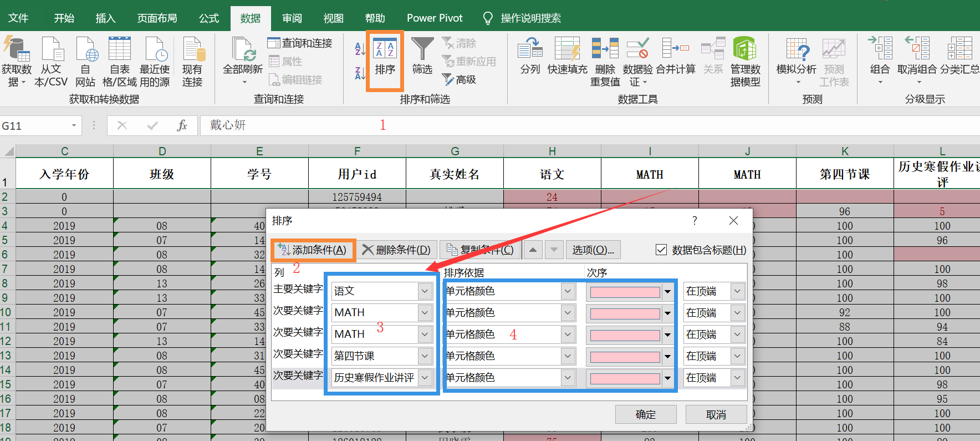Pick pink cell color in 第四节课 row

(x=629, y=356)
